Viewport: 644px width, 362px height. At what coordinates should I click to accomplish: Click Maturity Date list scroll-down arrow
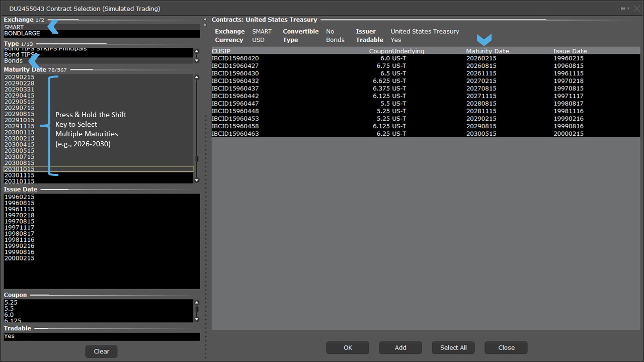coord(196,180)
